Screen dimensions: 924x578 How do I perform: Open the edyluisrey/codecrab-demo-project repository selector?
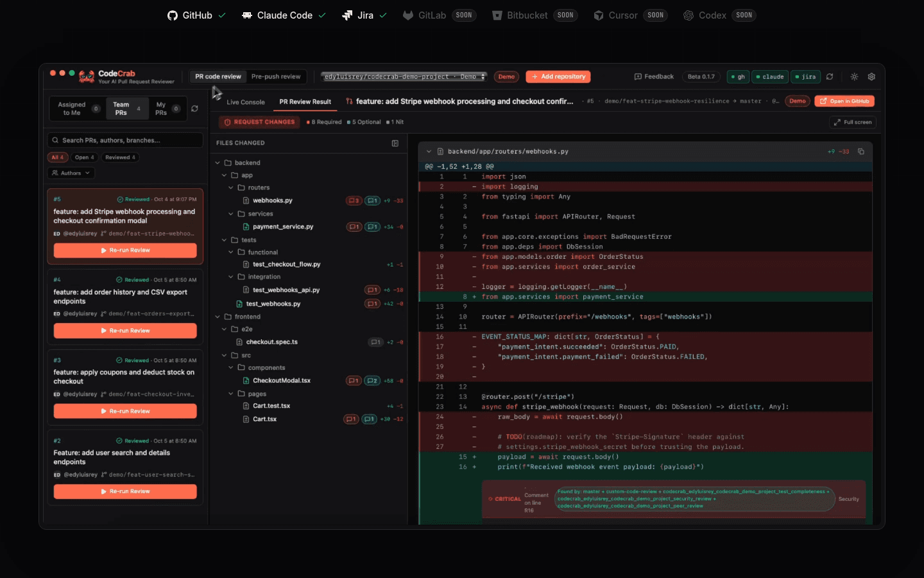click(x=404, y=76)
